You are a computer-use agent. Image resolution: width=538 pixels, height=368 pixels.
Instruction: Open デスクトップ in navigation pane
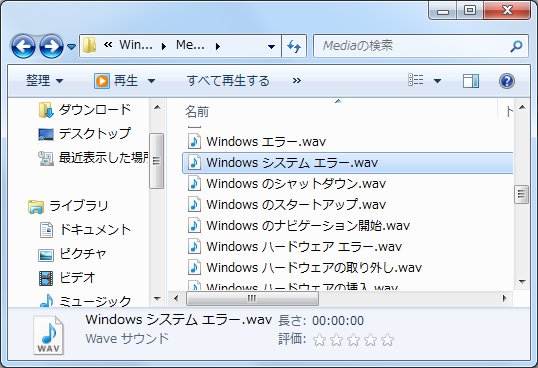pyautogui.click(x=95, y=133)
